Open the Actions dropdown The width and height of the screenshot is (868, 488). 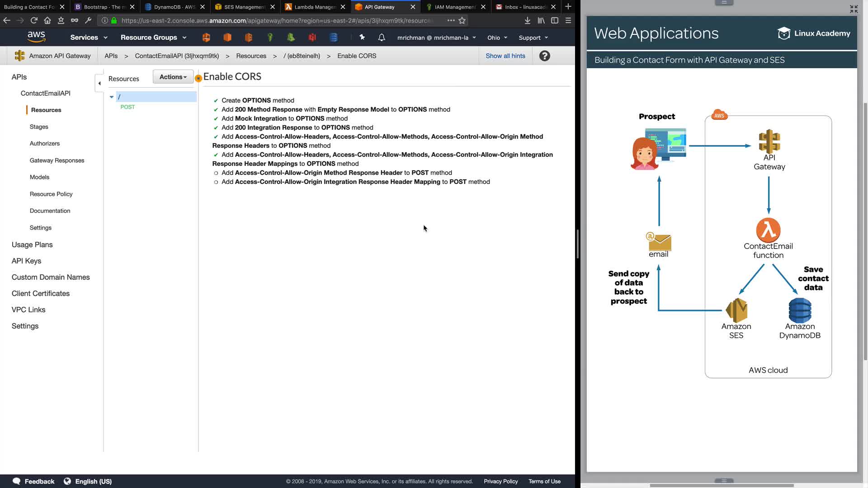(x=173, y=77)
